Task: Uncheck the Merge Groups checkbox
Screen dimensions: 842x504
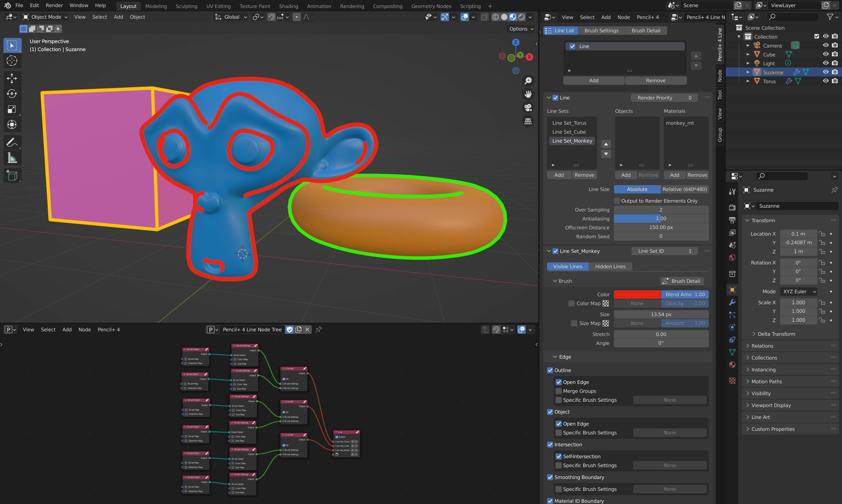Action: pos(559,391)
